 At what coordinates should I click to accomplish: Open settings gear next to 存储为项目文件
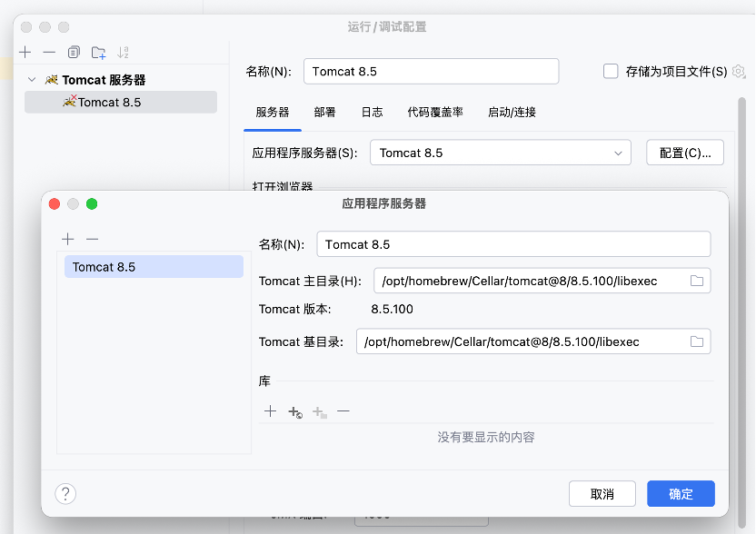point(739,71)
